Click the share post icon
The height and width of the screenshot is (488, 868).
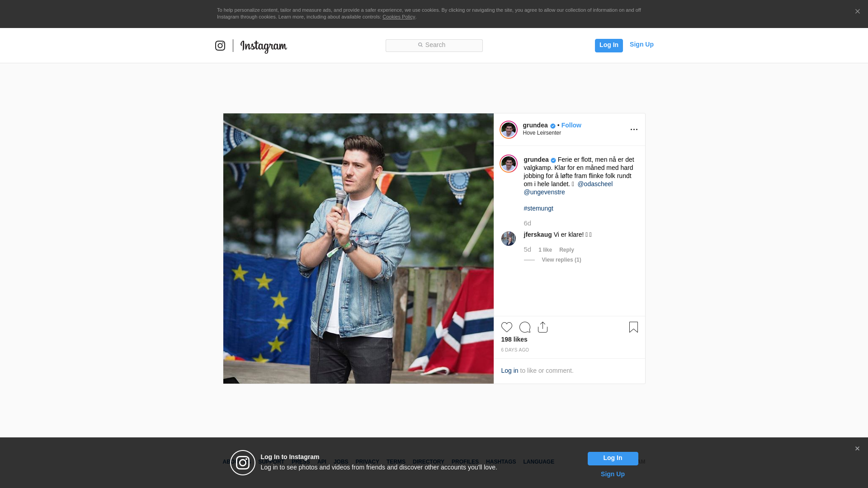542,327
